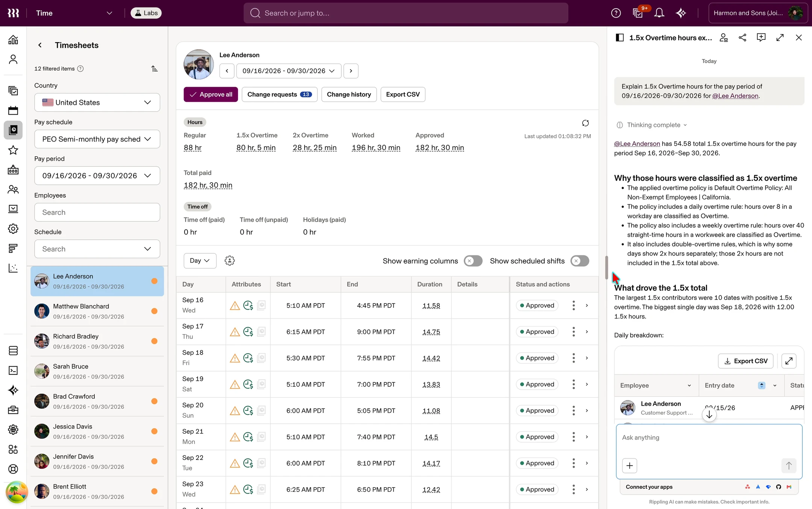The image size is (812, 509).
Task: Click Approve all button
Action: [x=211, y=95]
